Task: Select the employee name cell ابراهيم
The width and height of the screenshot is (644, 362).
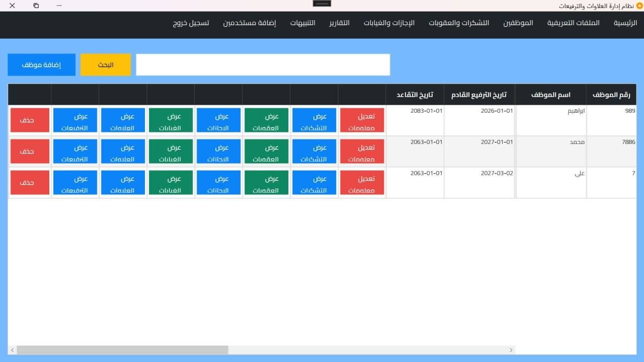Action: click(x=551, y=120)
